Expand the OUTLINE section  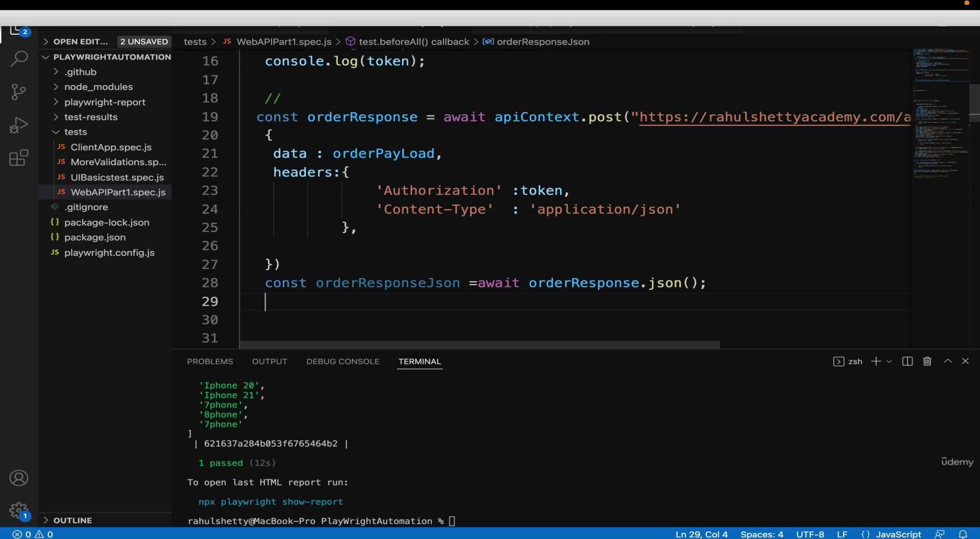72,520
